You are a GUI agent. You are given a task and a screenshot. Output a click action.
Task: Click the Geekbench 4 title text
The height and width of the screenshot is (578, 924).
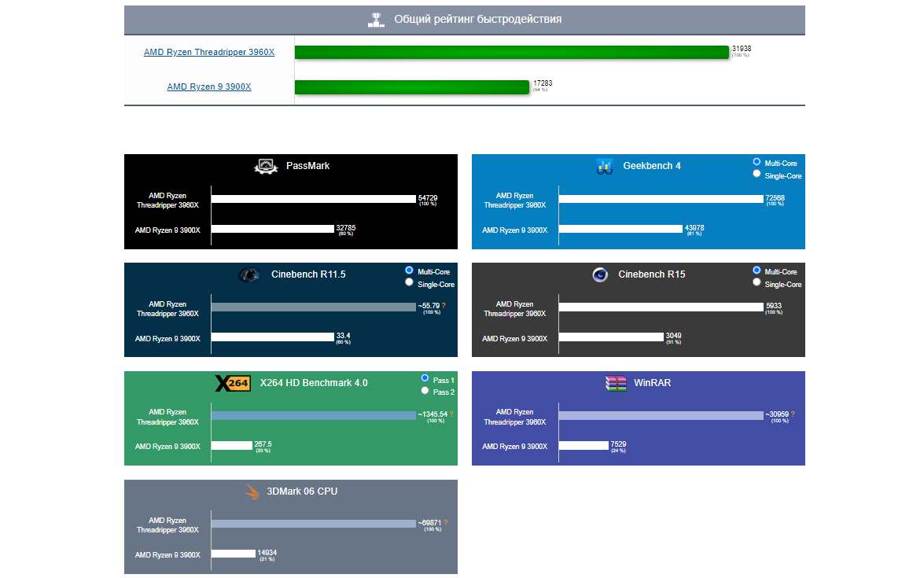pyautogui.click(x=652, y=166)
